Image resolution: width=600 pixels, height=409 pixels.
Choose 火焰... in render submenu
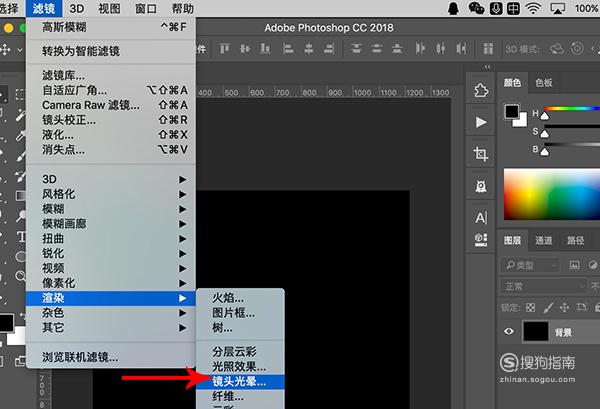pos(240,298)
